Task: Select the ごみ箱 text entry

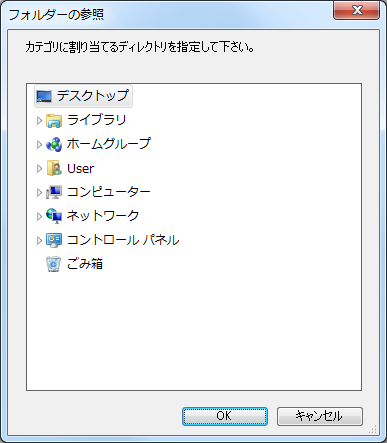Action: coord(85,264)
